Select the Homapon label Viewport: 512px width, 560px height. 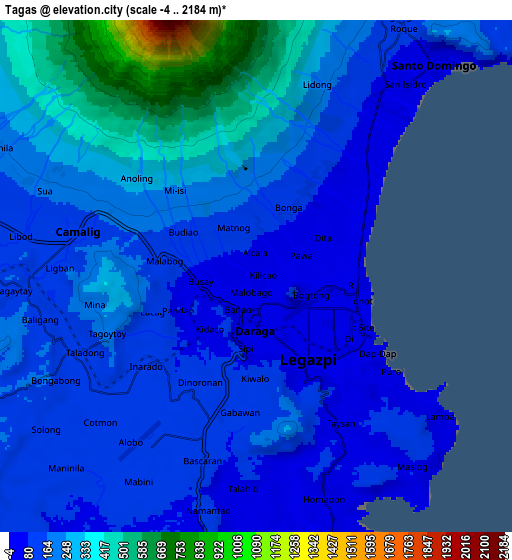(324, 500)
